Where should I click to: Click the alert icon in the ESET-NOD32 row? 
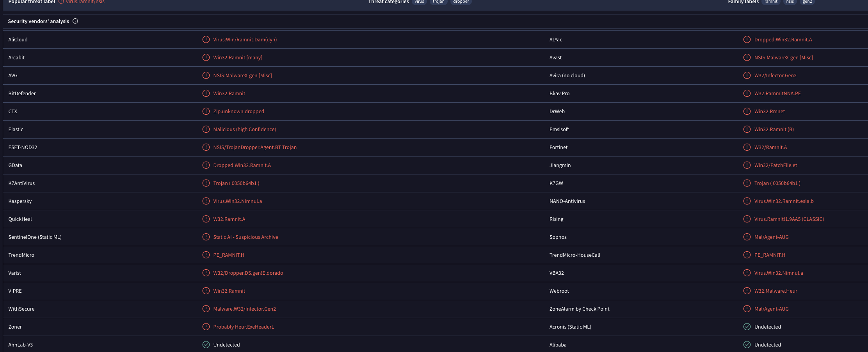pyautogui.click(x=206, y=147)
